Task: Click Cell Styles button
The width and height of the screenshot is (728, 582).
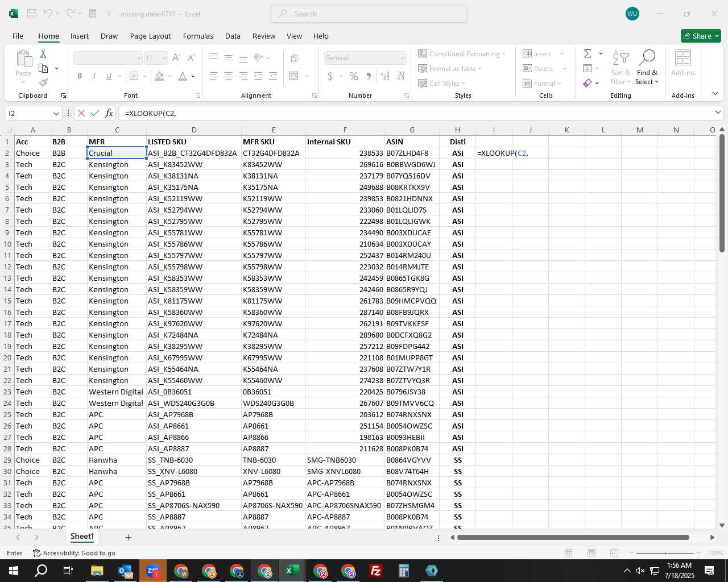Action: coord(442,83)
